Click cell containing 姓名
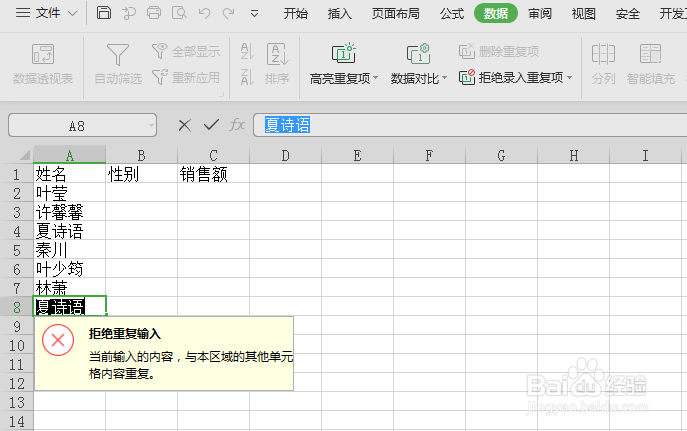The height and width of the screenshot is (431, 687). pyautogui.click(x=69, y=174)
